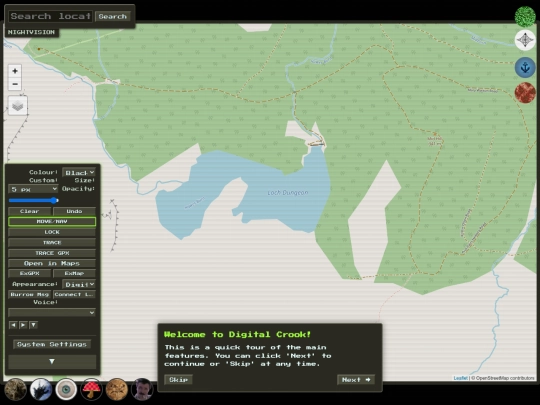Screen dimensions: 540x405
Task: Click the Loch Dungeon map label
Action: point(288,193)
